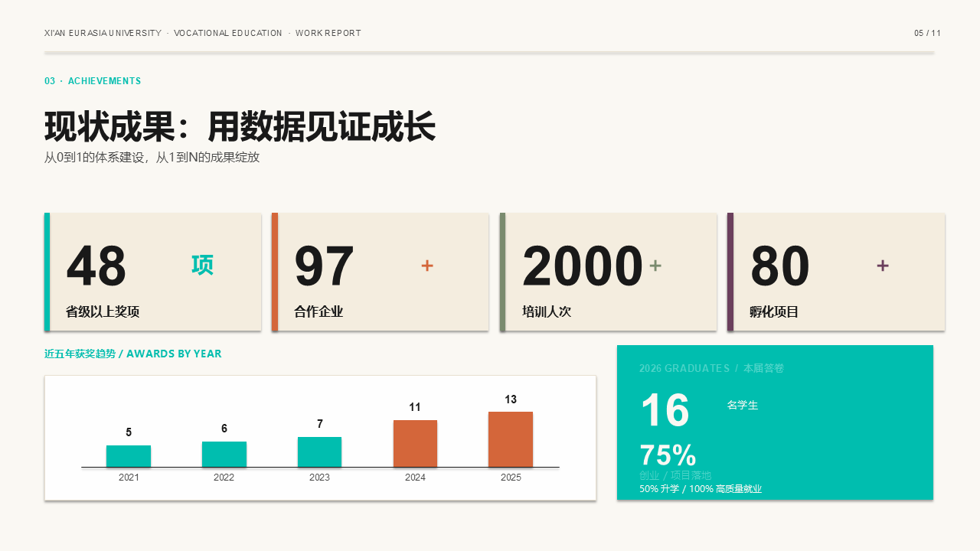The height and width of the screenshot is (551, 980).
Task: Click the main title '现状成果：用数据见证成长'
Action: 240,127
